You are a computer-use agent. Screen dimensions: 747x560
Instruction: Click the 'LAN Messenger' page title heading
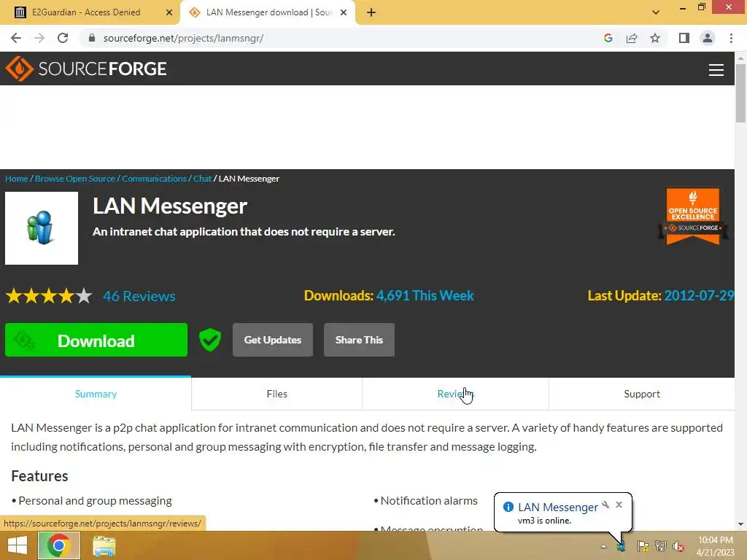coord(170,206)
